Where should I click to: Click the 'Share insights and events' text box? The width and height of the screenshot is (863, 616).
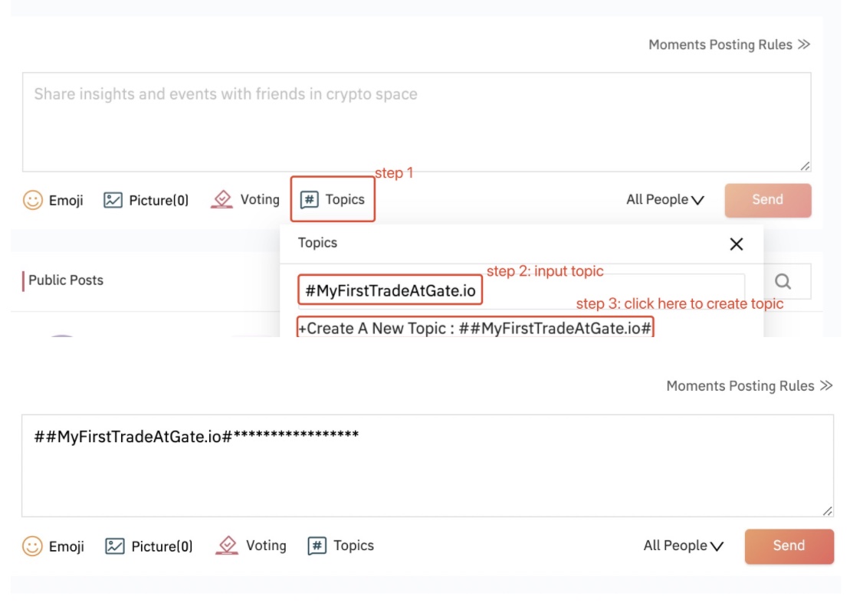416,122
